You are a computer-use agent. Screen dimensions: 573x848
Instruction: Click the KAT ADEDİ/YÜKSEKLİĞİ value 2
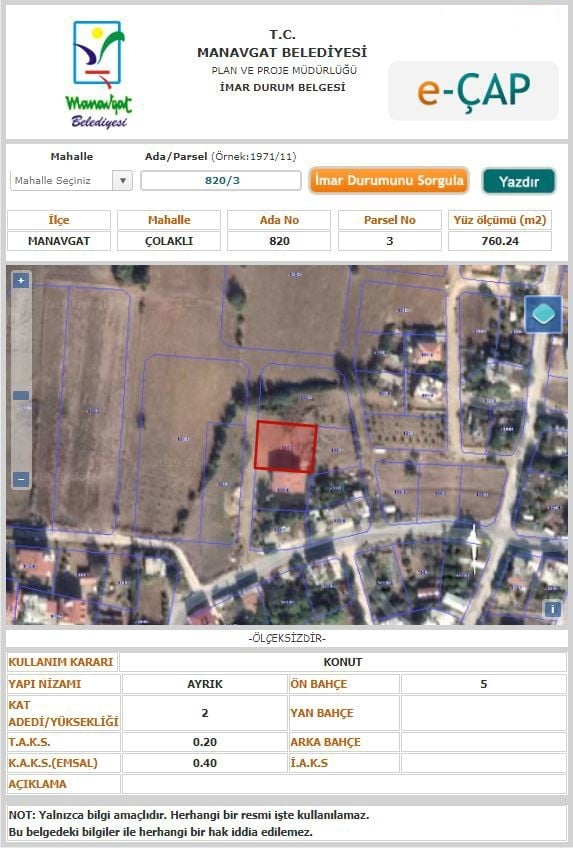tap(205, 713)
